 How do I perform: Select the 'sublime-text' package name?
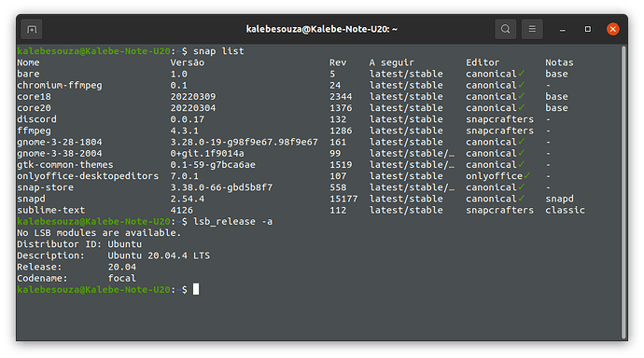(x=51, y=210)
